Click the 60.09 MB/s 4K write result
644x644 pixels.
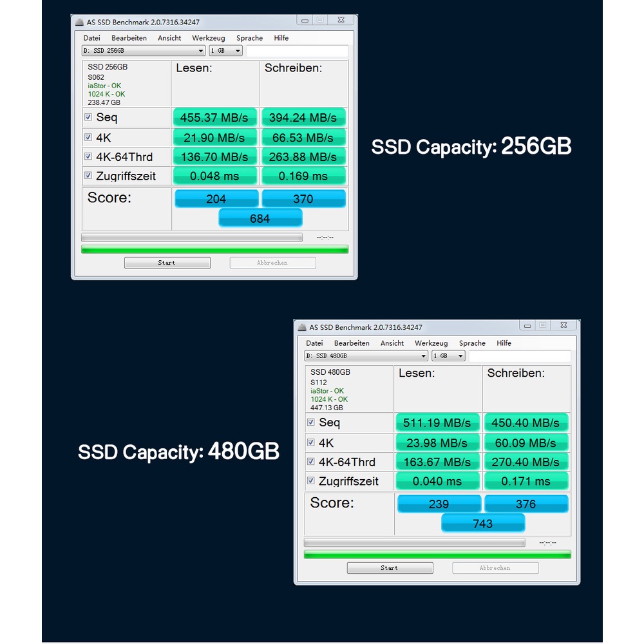coord(526,443)
